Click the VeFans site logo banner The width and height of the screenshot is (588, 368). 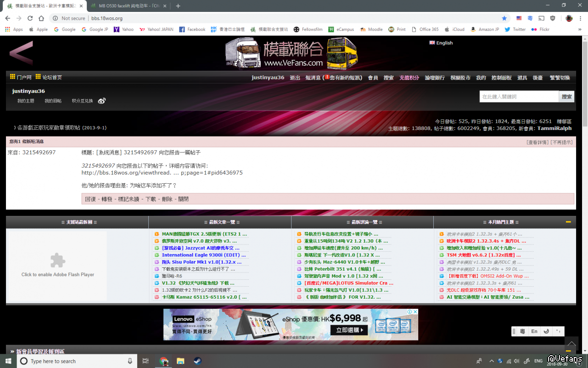(x=291, y=53)
